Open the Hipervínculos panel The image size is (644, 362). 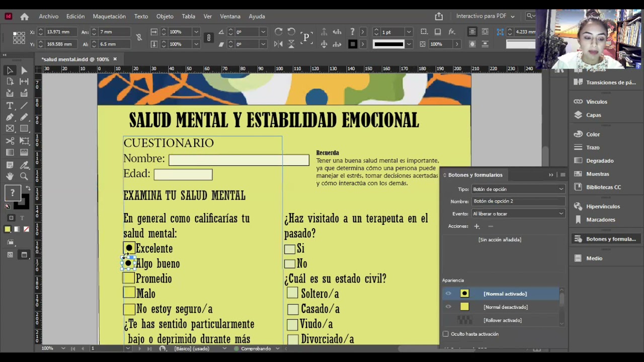click(x=603, y=206)
